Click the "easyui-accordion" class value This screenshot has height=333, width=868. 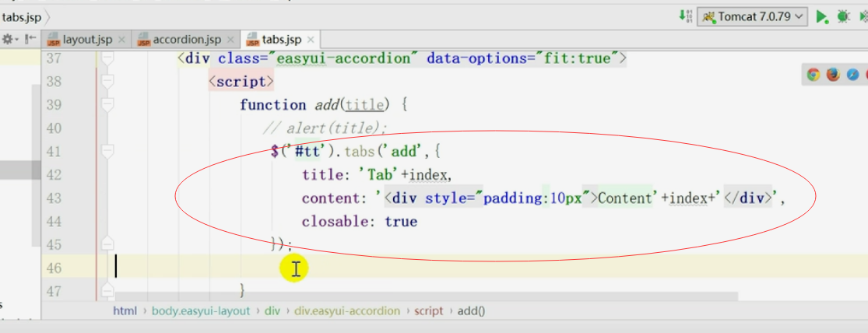point(346,58)
